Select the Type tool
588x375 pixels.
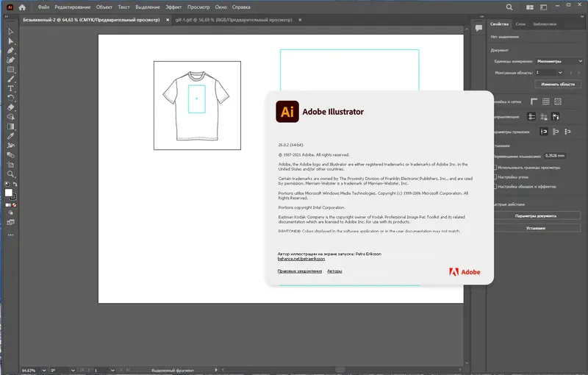pos(10,88)
